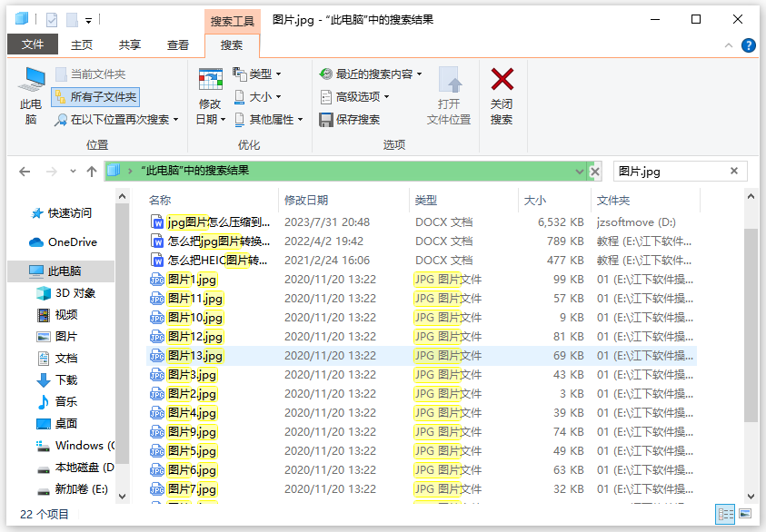Open 视频 folder in sidebar
The height and width of the screenshot is (532, 766).
pyautogui.click(x=57, y=315)
